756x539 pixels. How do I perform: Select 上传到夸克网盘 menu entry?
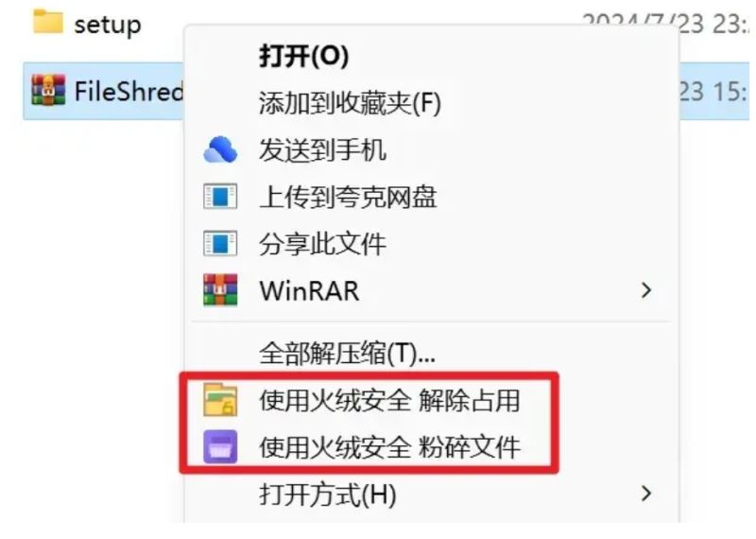point(348,197)
